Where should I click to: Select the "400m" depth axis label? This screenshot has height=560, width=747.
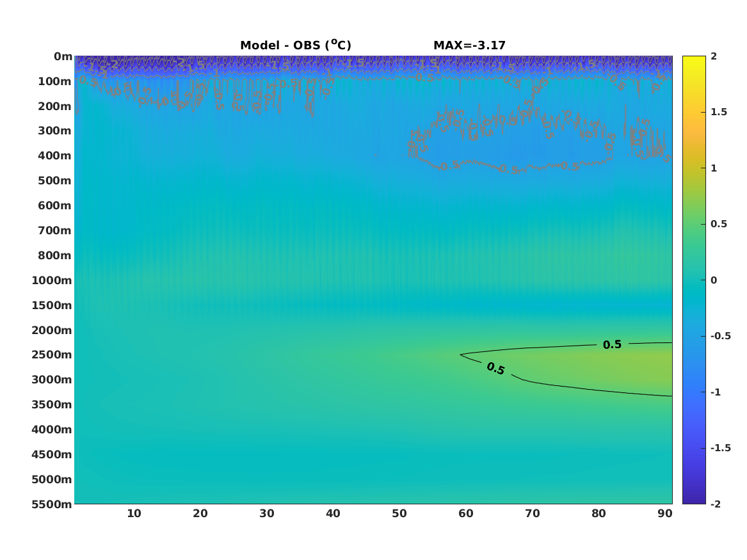pos(55,156)
